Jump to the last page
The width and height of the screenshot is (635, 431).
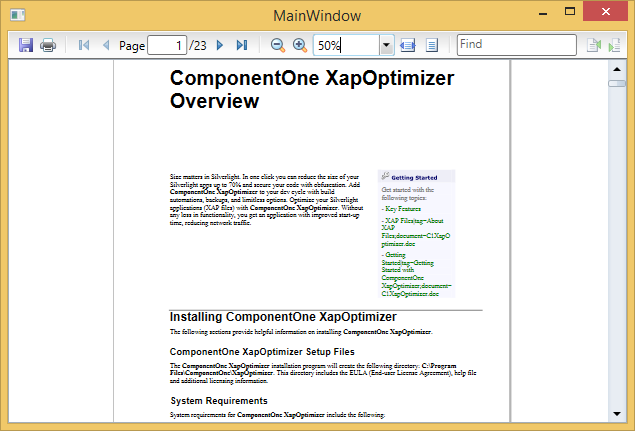pos(241,45)
